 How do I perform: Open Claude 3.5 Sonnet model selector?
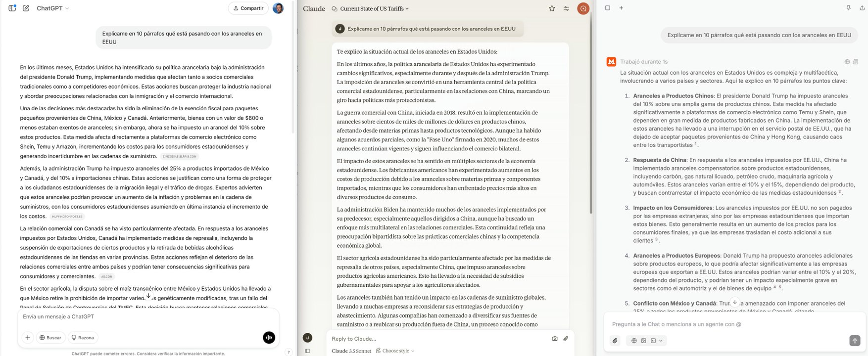click(351, 351)
